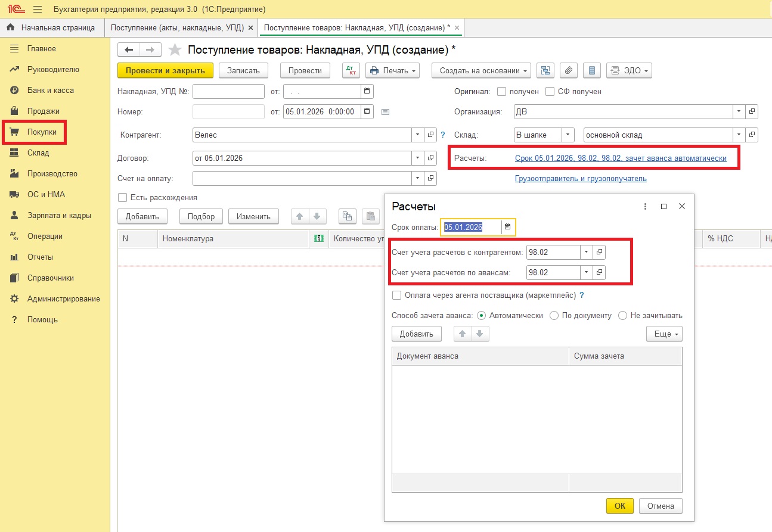Click the Провести и закрыть button
The height and width of the screenshot is (532, 772).
tap(165, 70)
